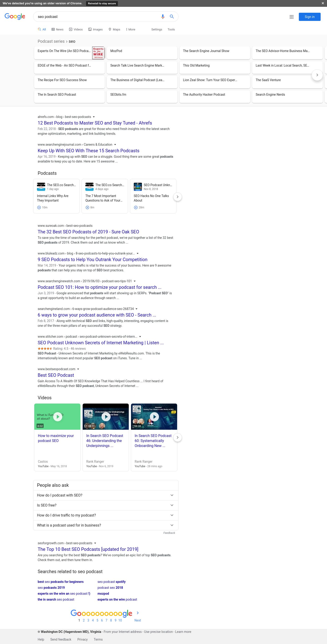This screenshot has width=327, height=644.
Task: Search related: seo podcast spotify
Action: pyautogui.click(x=111, y=582)
